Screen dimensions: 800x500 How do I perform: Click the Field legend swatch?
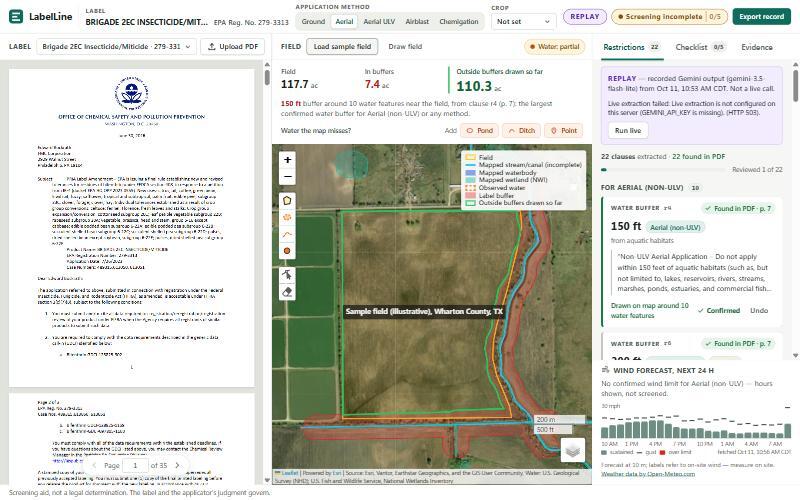pos(470,157)
